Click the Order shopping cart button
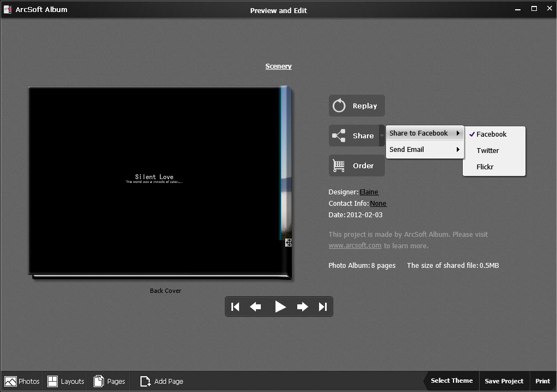This screenshot has width=557, height=392. pyautogui.click(x=357, y=166)
